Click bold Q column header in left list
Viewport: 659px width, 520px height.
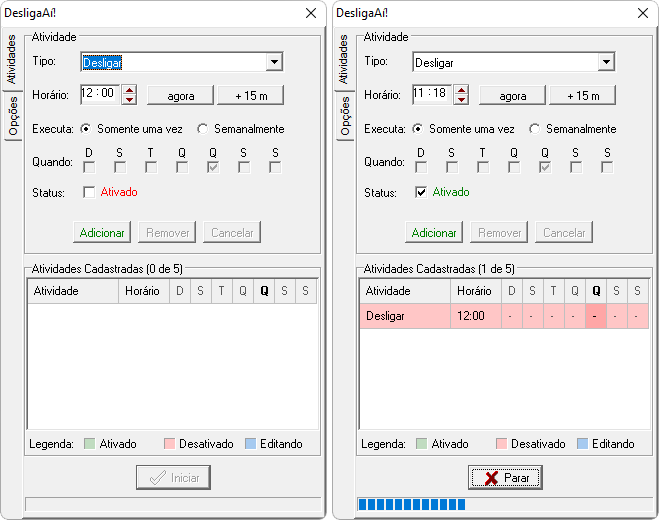[264, 291]
